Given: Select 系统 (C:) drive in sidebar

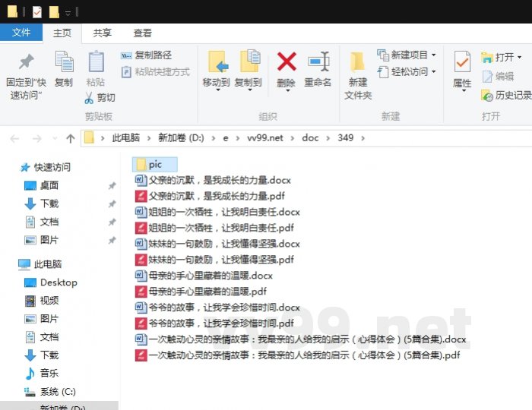Looking at the screenshot, I should [x=50, y=392].
